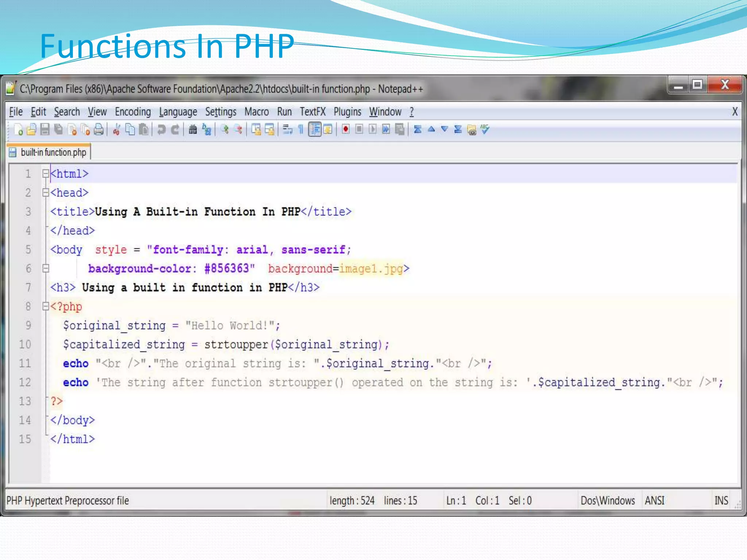Redo edit with Redo arrow

[175, 129]
